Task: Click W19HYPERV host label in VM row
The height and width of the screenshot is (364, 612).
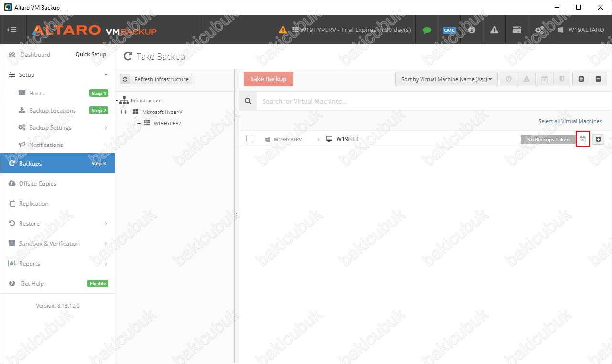Action: pyautogui.click(x=288, y=139)
